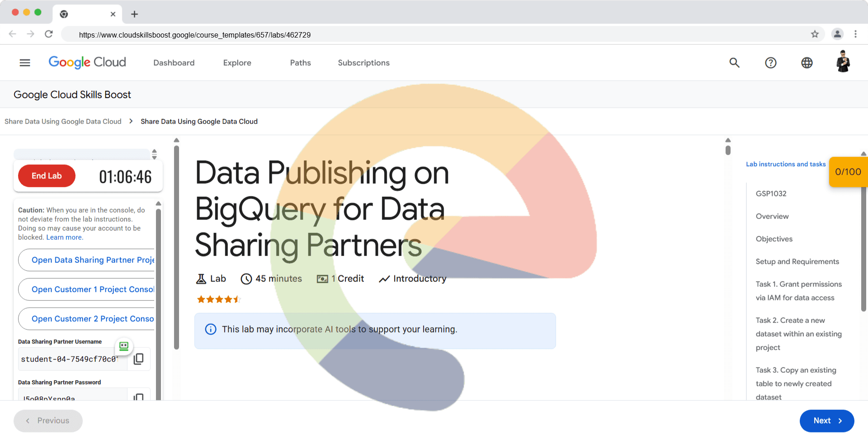The height and width of the screenshot is (441, 868).
Task: Follow the Learn more link
Action: [64, 237]
